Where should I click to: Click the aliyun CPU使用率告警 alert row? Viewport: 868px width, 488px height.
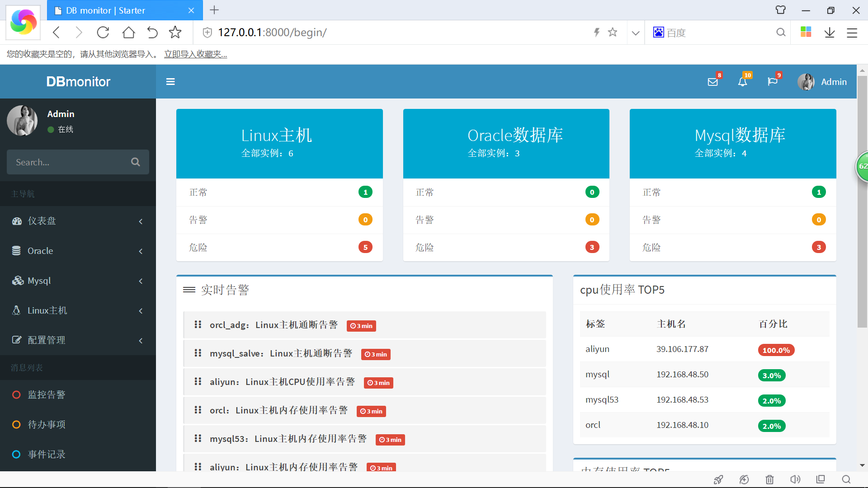point(364,382)
